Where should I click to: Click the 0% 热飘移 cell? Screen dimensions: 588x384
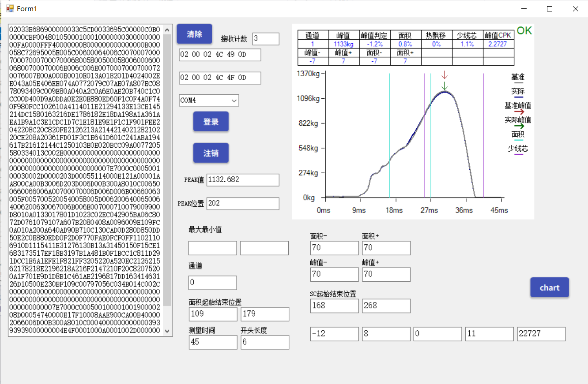coord(437,44)
